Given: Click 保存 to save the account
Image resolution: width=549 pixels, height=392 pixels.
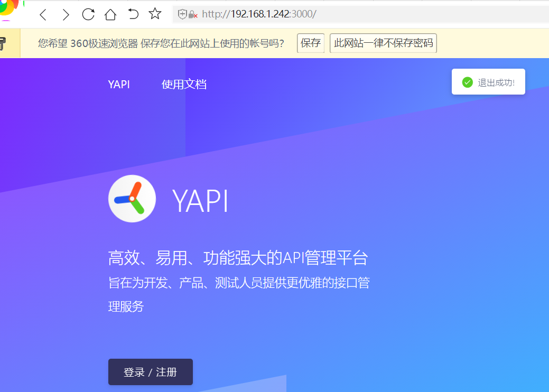Looking at the screenshot, I should pos(311,43).
